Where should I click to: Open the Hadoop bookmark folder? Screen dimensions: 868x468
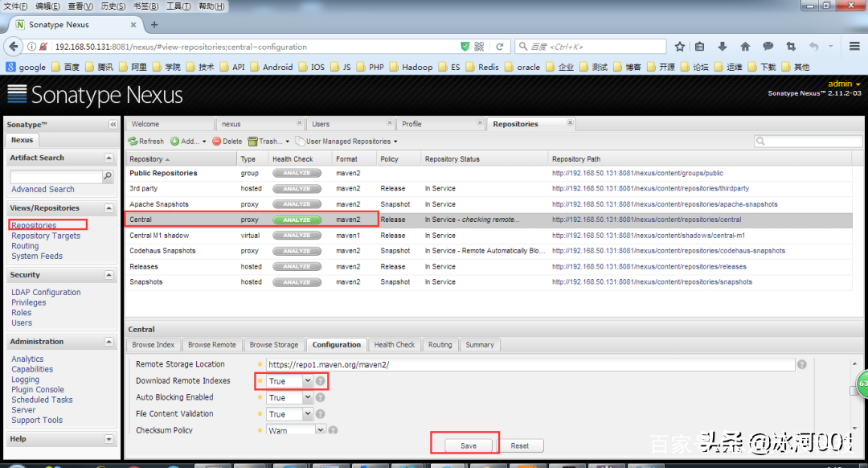pos(411,67)
